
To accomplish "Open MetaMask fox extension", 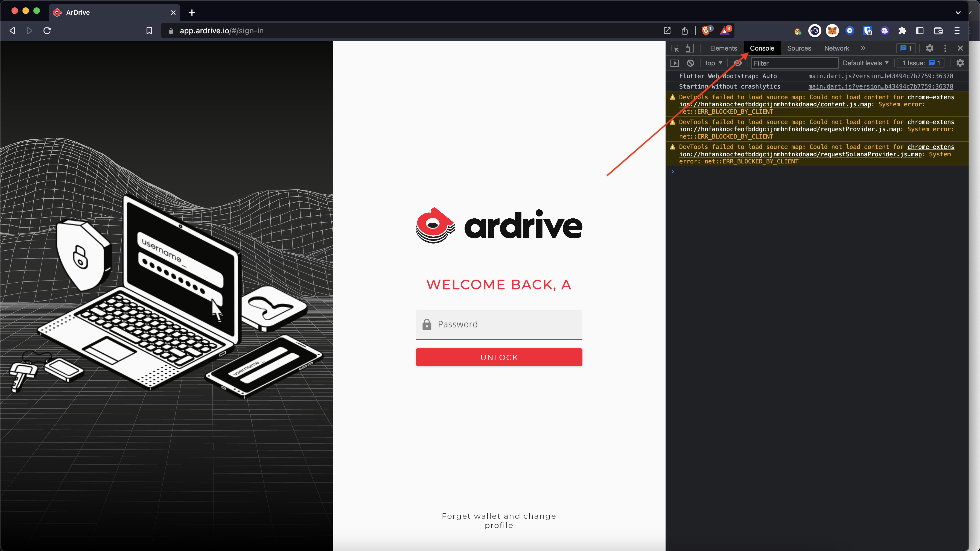I will 832,31.
